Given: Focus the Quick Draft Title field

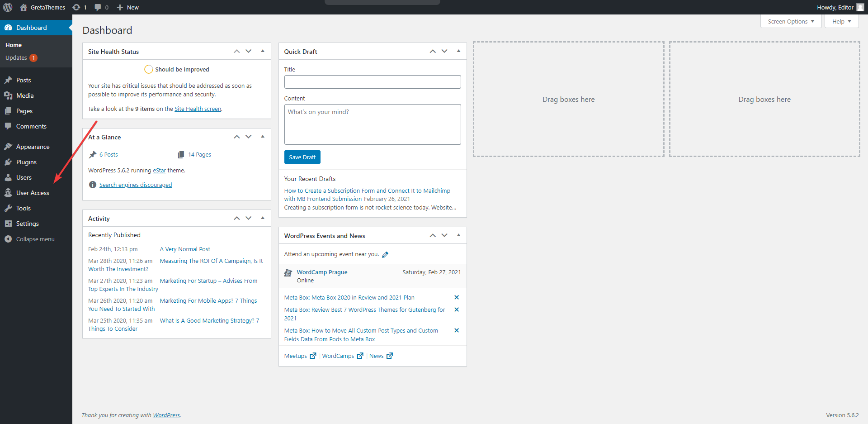Looking at the screenshot, I should (x=373, y=82).
